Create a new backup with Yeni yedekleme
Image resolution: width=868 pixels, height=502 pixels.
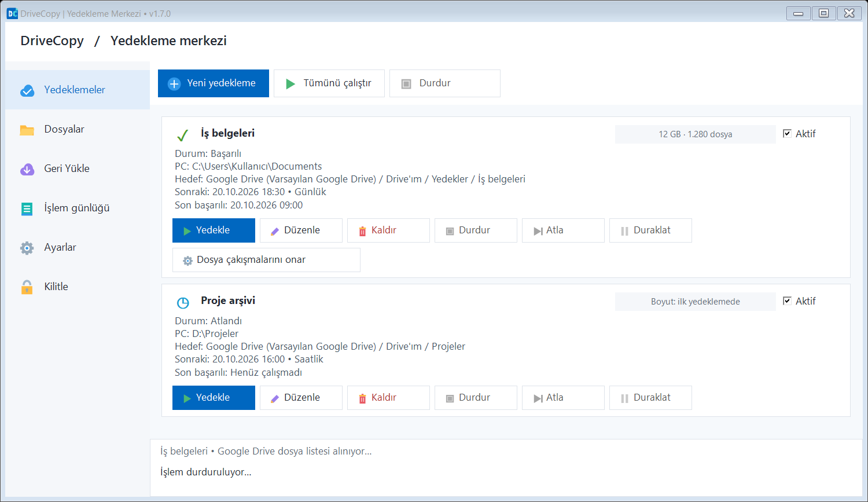coord(214,83)
